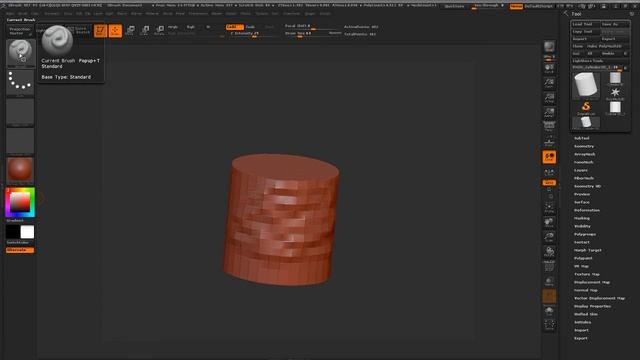Toggle Mrgb painting mode
The width and height of the screenshot is (640, 360).
tap(173, 27)
